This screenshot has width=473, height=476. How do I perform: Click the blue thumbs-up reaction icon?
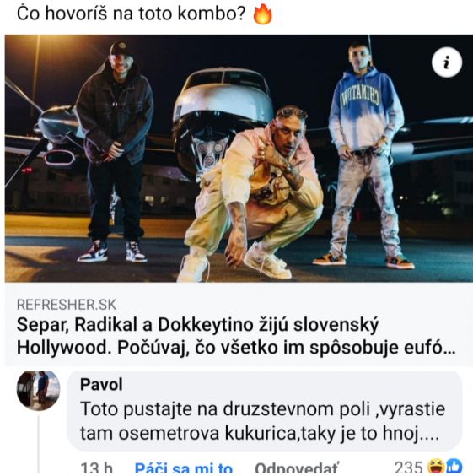(454, 467)
